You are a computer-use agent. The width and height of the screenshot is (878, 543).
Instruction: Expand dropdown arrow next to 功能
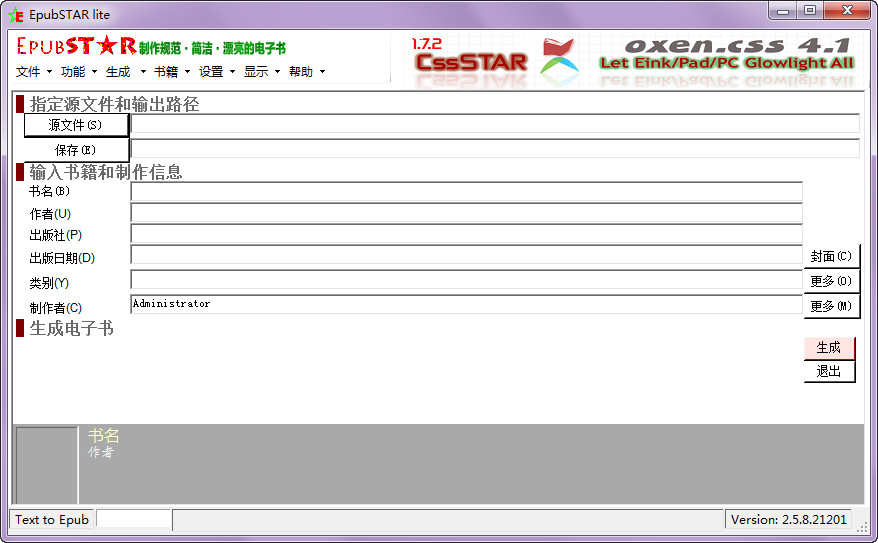tap(94, 72)
